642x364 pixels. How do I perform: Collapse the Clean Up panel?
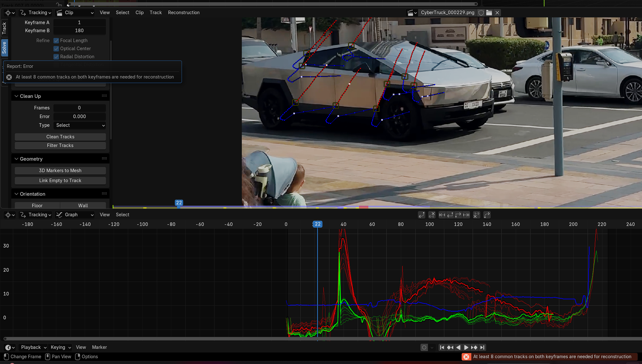coord(16,96)
